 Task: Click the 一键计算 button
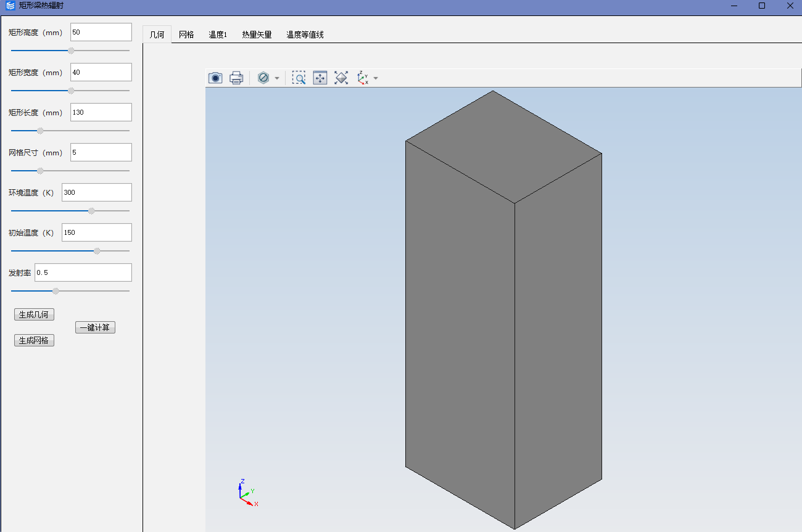(x=95, y=327)
